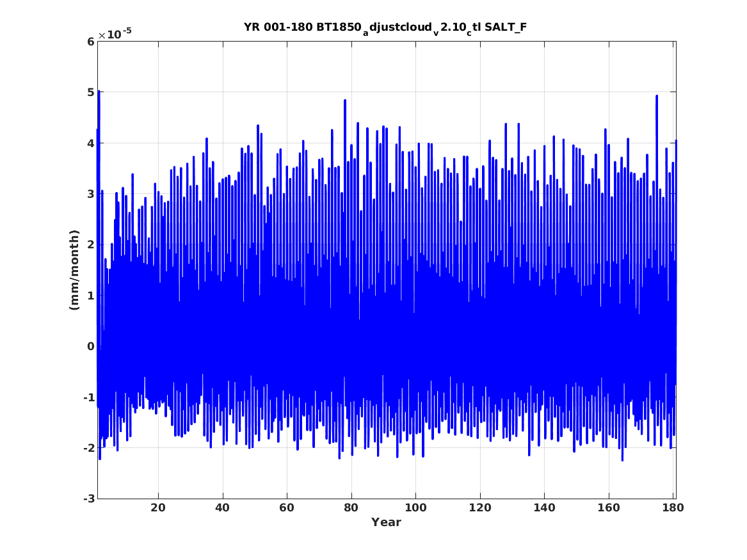Click y-axis tick label 4
747x560 pixels.
[x=90, y=143]
